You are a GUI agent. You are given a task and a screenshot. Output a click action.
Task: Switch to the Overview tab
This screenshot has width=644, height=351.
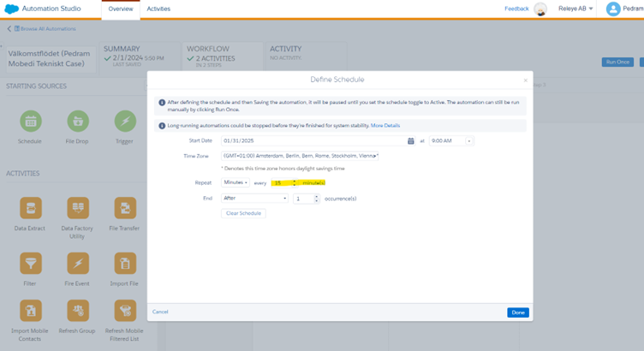coord(120,9)
